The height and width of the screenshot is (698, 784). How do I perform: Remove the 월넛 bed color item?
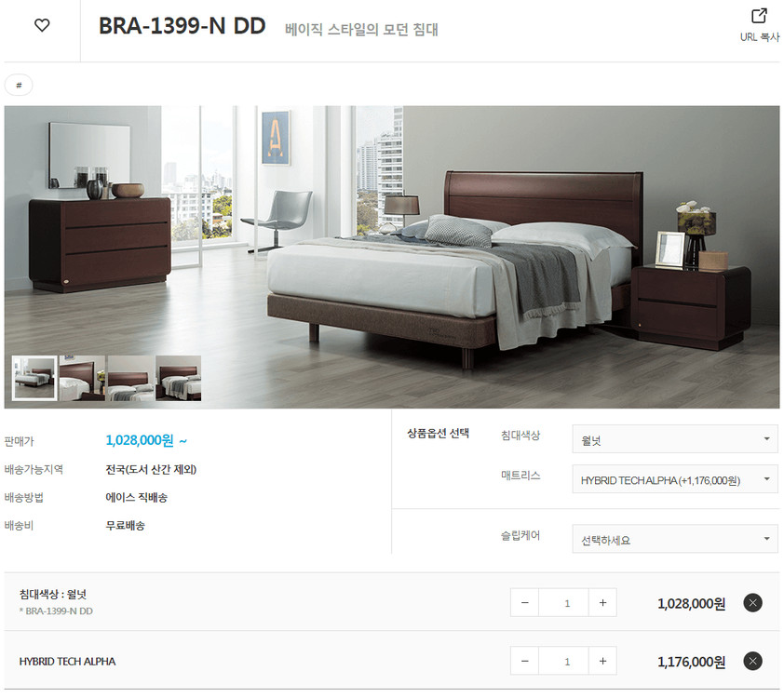click(x=752, y=602)
